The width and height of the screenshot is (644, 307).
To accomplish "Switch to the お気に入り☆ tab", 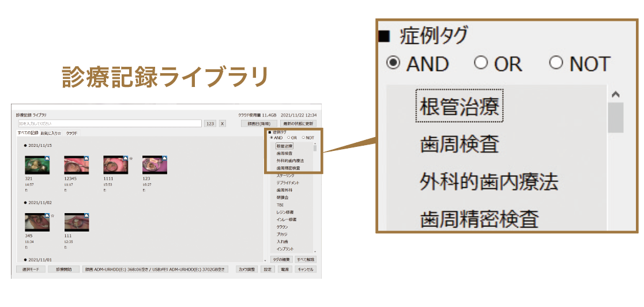I will tap(51, 133).
